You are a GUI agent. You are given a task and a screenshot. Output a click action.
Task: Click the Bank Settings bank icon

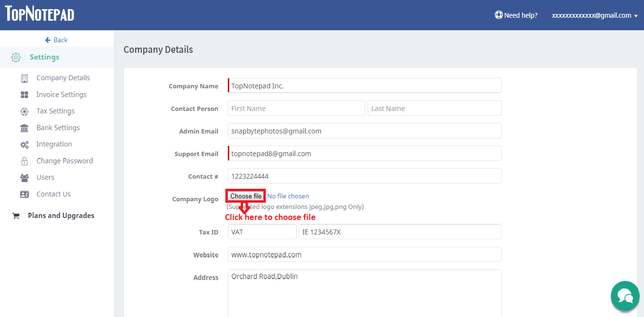25,128
